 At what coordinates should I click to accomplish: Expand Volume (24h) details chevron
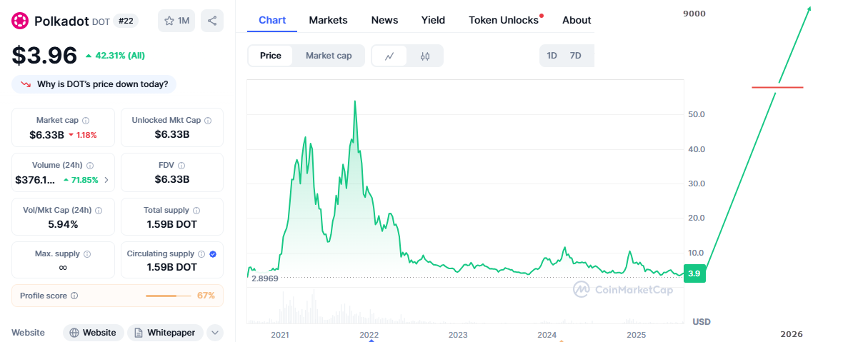point(106,180)
